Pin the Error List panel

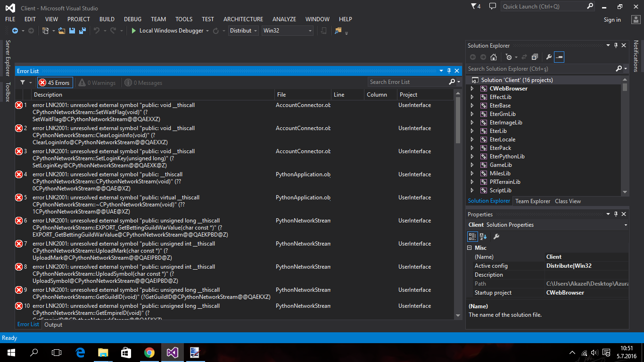(449, 71)
